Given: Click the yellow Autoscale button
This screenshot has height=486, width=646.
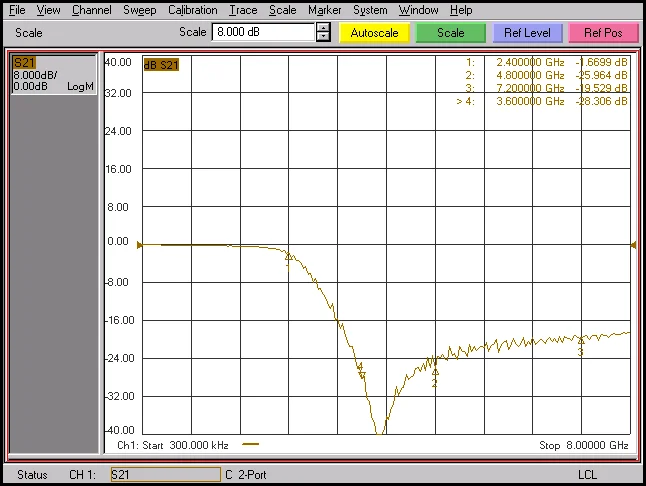Looking at the screenshot, I should pos(374,33).
